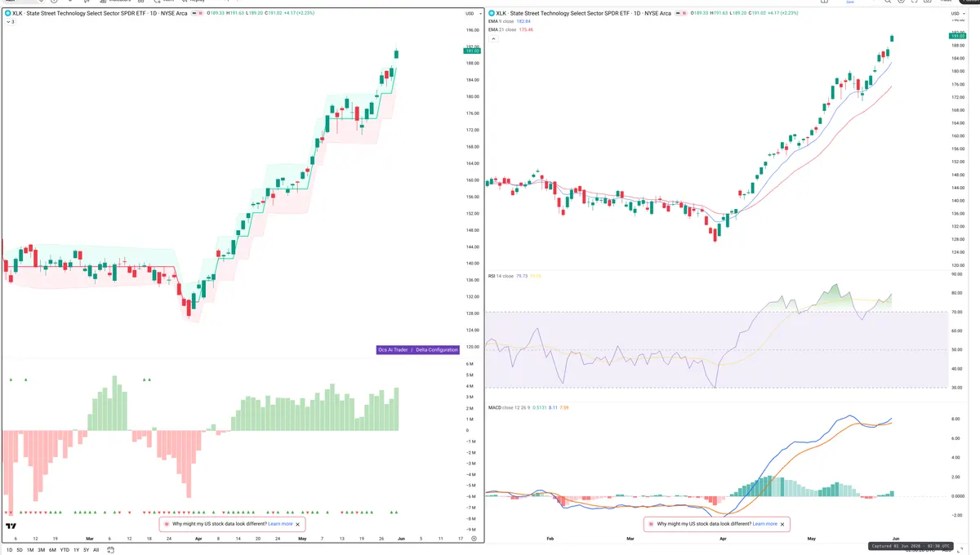Open left chart time-axis settings gear

coord(474,539)
